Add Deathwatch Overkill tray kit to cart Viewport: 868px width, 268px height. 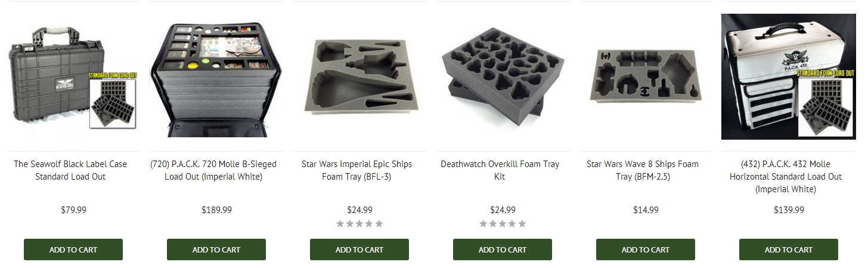click(503, 249)
